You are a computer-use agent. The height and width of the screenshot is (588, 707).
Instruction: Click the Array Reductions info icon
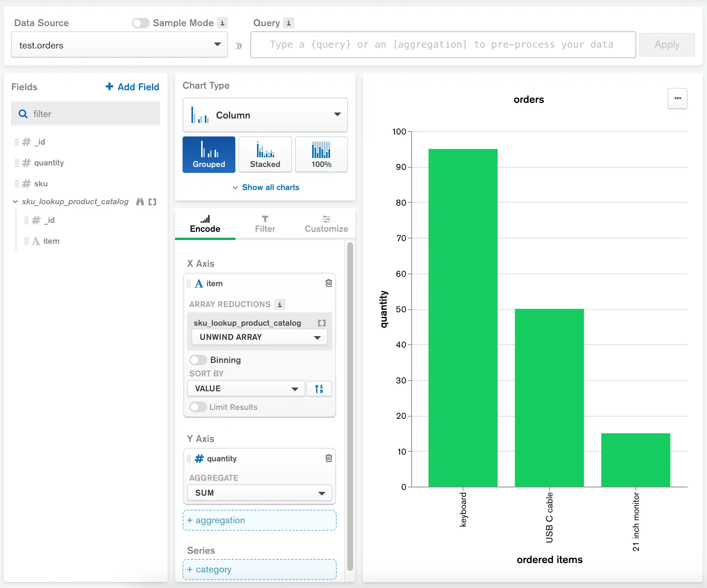(x=280, y=304)
